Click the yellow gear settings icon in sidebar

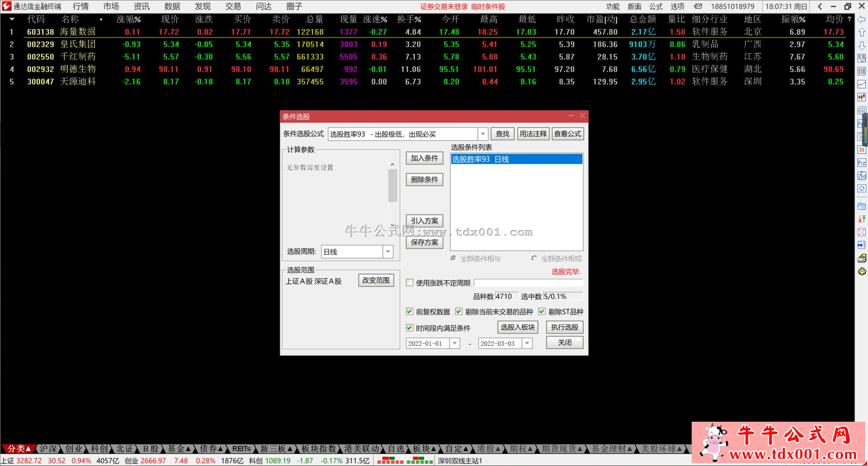pos(862,272)
